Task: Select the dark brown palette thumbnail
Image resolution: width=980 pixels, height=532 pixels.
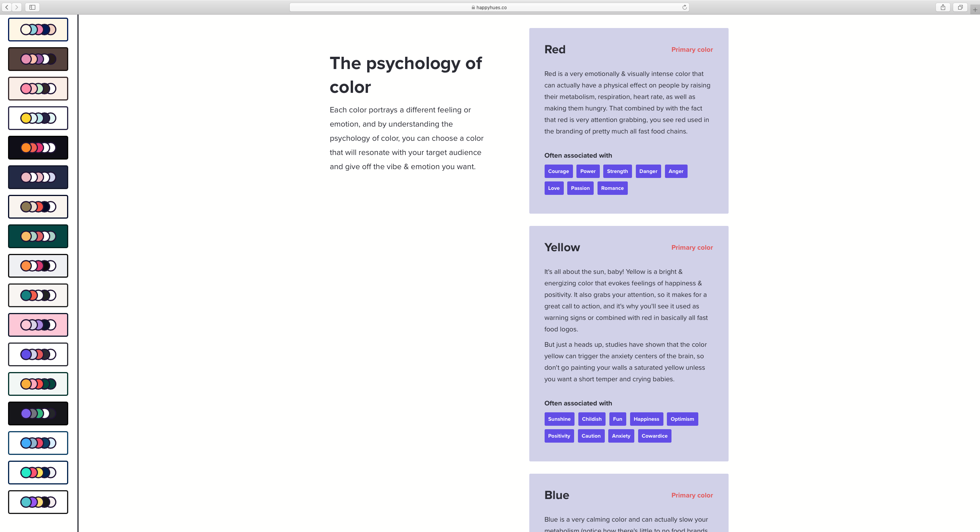Action: tap(37, 59)
